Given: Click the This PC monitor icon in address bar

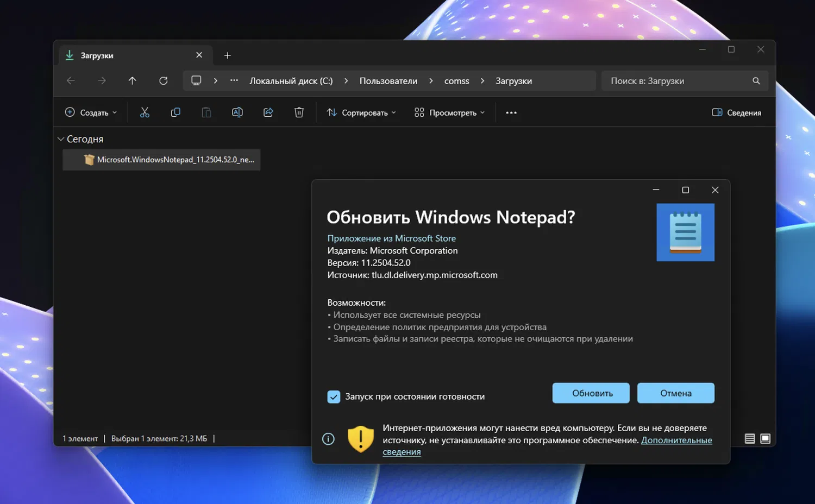Looking at the screenshot, I should click(x=196, y=81).
